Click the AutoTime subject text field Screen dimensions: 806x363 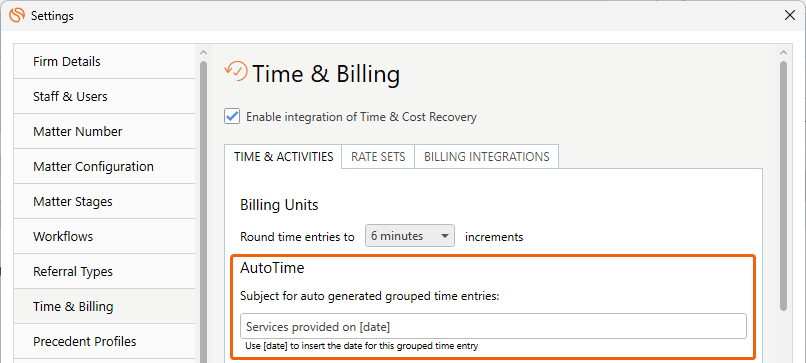tap(493, 326)
